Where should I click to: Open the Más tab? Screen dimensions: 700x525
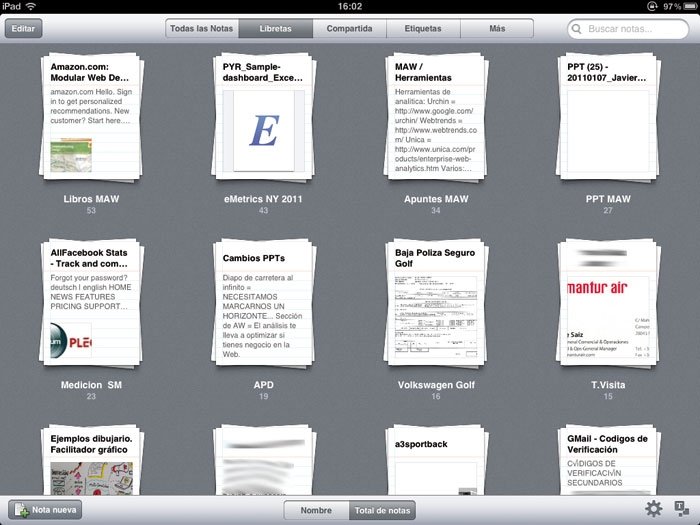pos(497,29)
